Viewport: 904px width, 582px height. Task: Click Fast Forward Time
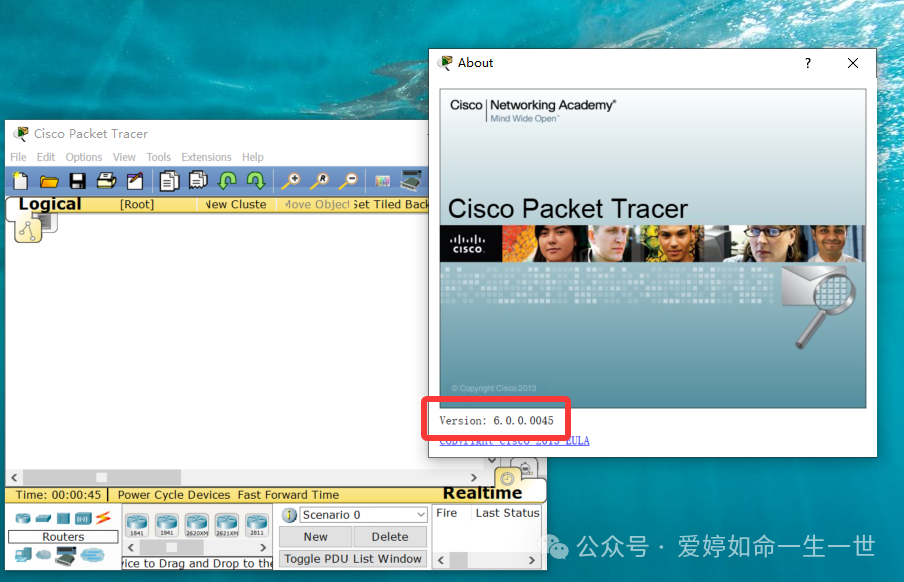288,495
